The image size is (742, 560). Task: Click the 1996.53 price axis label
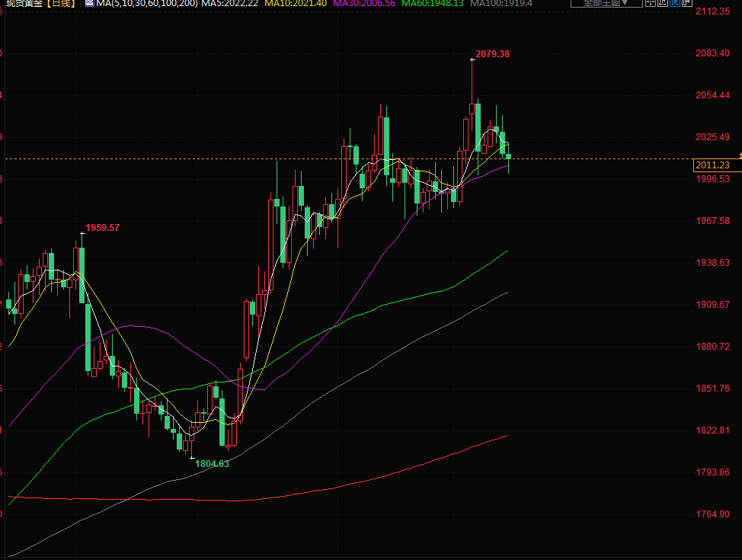712,179
